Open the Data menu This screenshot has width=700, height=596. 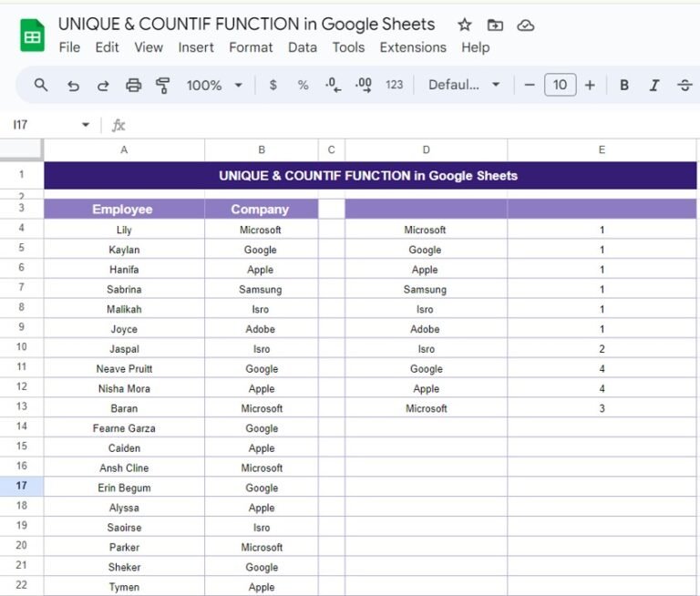tap(303, 47)
